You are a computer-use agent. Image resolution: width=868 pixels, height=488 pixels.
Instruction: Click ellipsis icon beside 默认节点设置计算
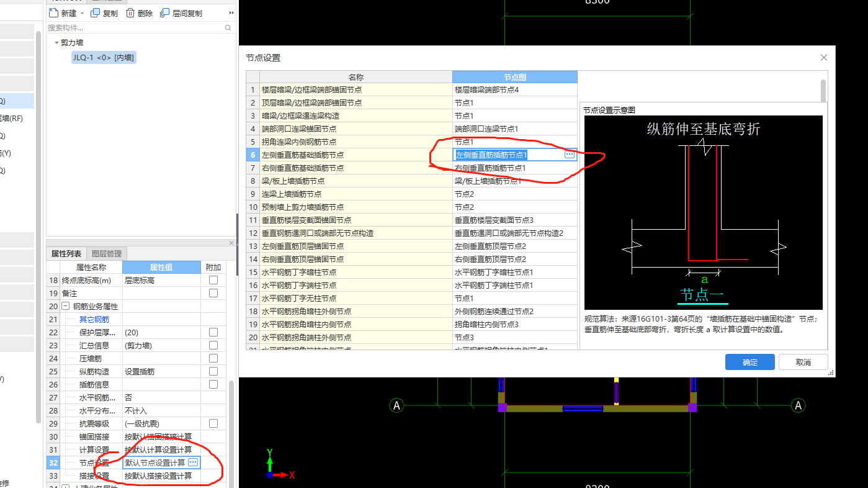tap(193, 463)
